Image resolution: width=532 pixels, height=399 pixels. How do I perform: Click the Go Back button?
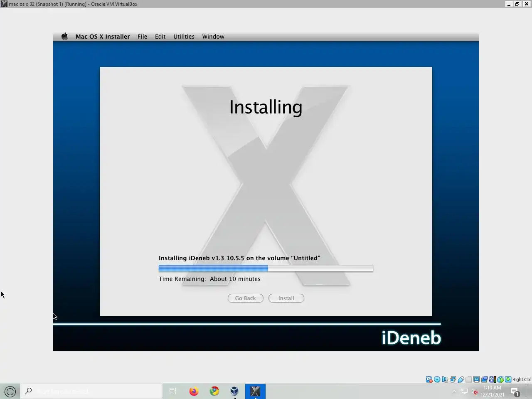click(245, 298)
